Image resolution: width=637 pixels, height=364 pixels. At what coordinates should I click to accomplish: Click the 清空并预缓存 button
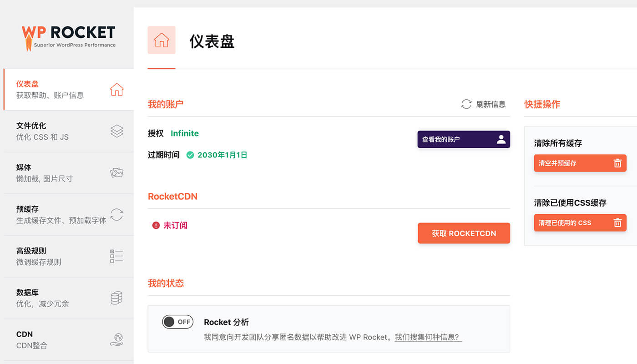coord(580,163)
